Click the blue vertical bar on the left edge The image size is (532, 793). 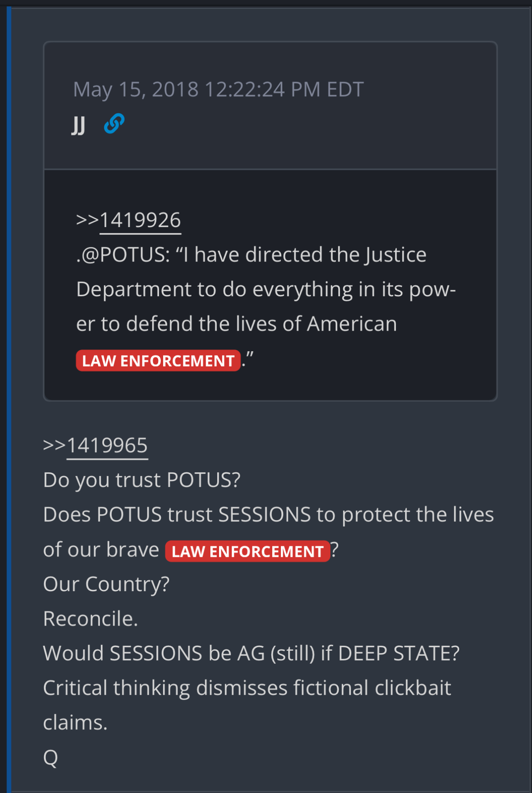(x=9, y=399)
